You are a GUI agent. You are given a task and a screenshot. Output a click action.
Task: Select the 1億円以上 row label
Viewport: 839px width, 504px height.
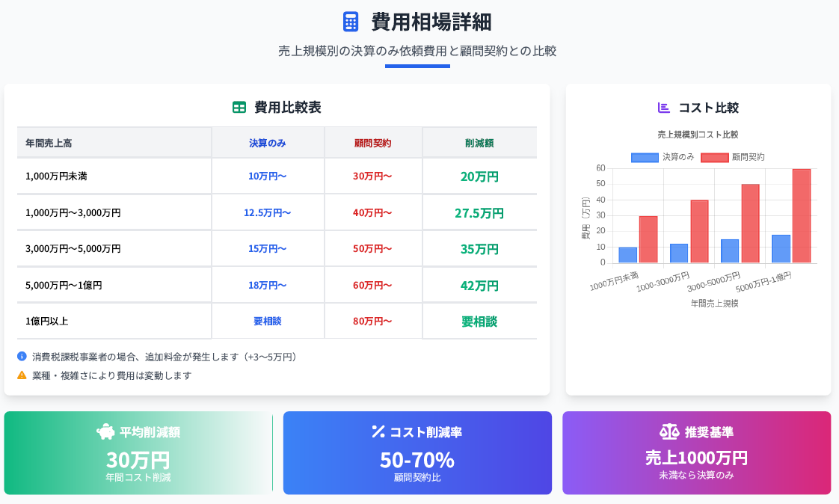[46, 321]
